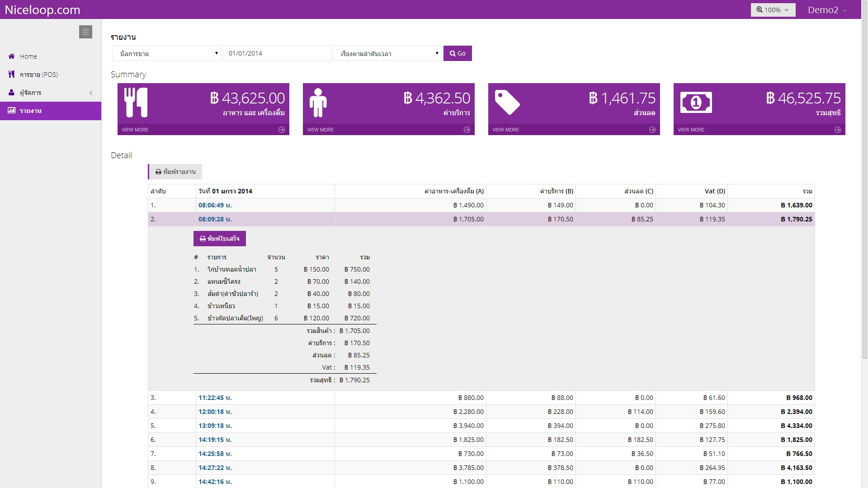Viewport: 868px width, 488px height.
Task: Click the cutlery icon on food summary card
Action: 136,103
